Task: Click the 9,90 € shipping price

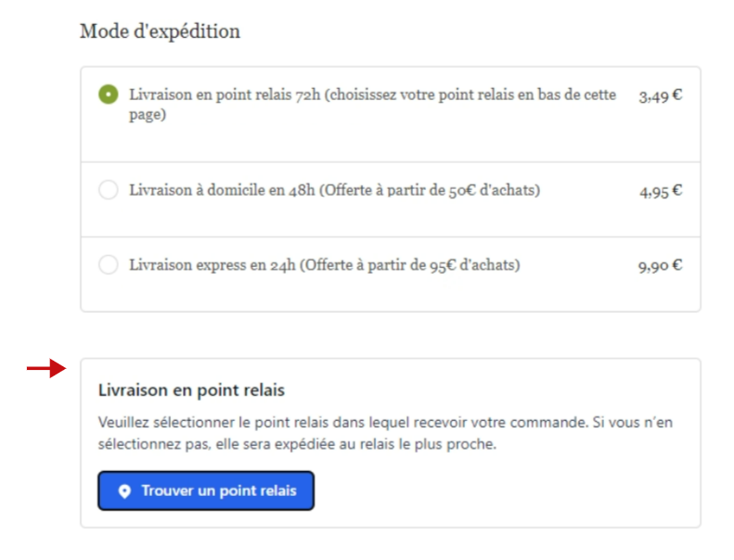Action: pyautogui.click(x=661, y=266)
